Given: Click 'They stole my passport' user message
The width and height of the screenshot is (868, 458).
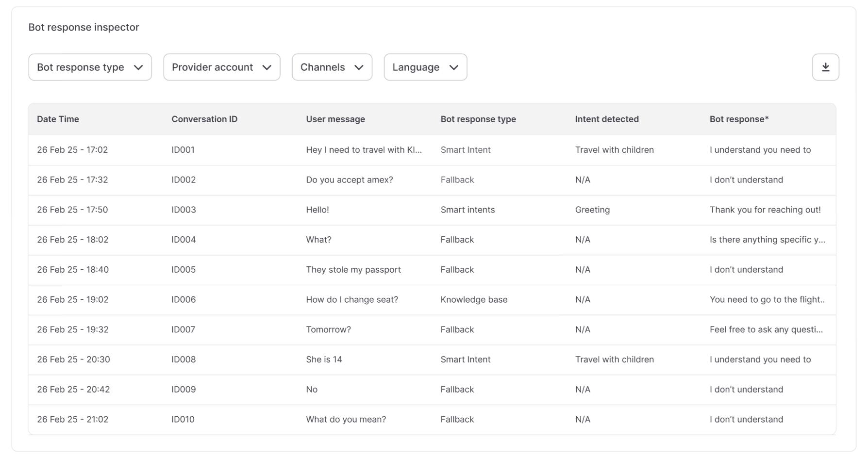Looking at the screenshot, I should click(353, 270).
